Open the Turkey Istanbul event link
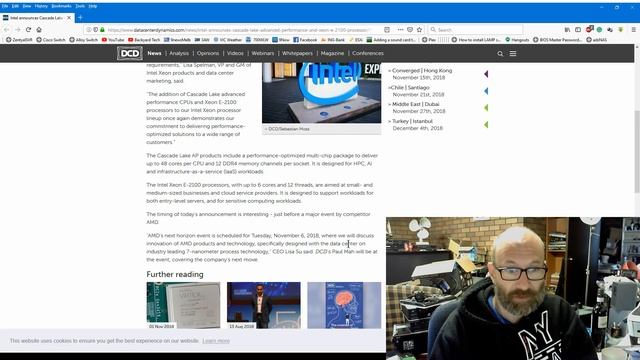This screenshot has height=360, width=640. point(412,121)
